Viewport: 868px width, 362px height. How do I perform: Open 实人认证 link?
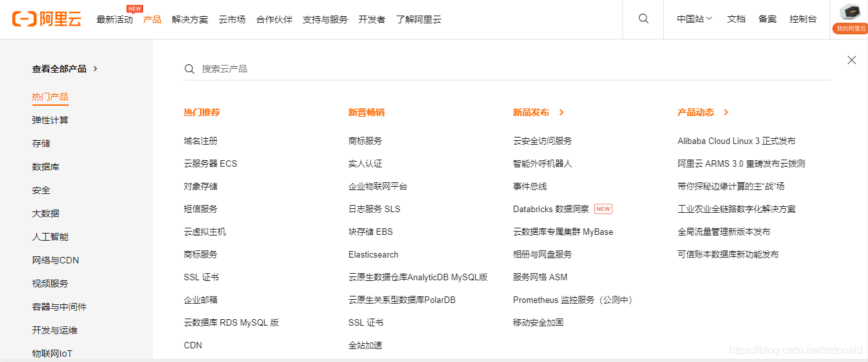tap(366, 163)
